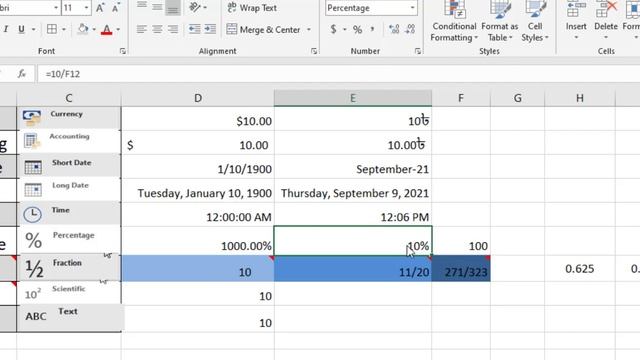
Task: Apply Comma Style format
Action: click(372, 29)
